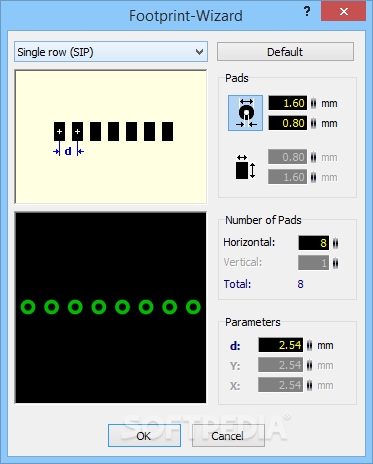This screenshot has width=373, height=464.
Task: Close the Footprint-Wizard dialog
Action: tap(343, 12)
